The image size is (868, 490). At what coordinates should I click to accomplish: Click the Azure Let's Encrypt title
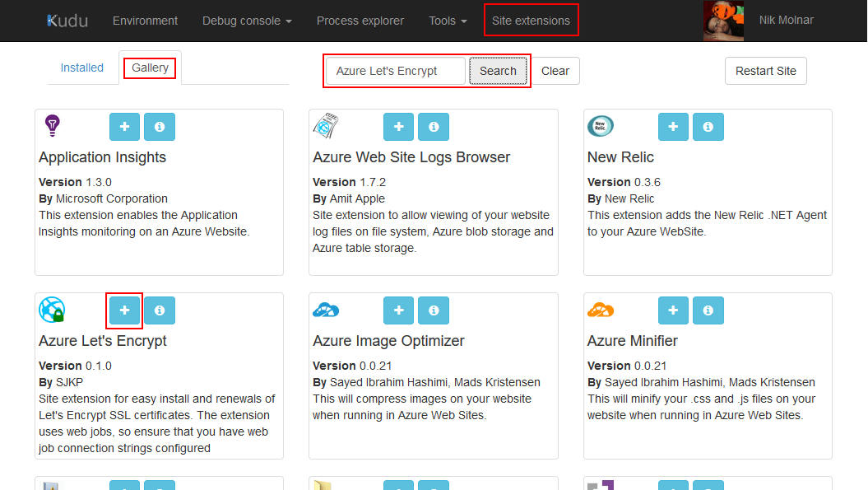coord(102,341)
